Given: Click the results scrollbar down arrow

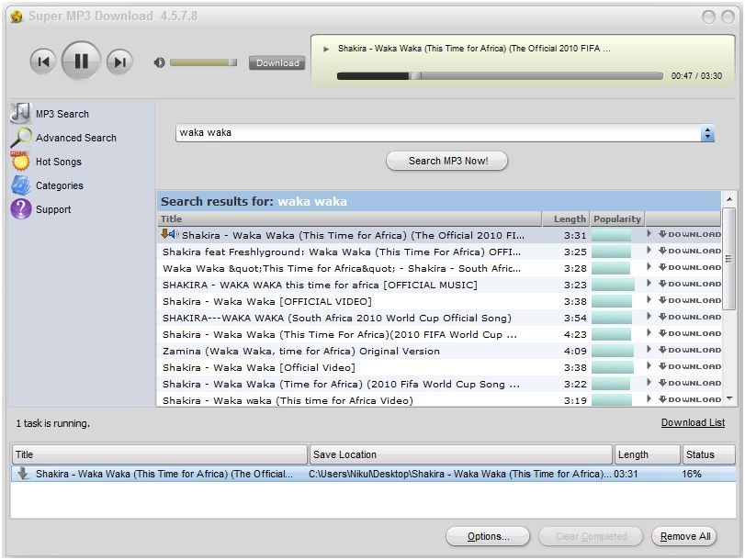Looking at the screenshot, I should 729,399.
